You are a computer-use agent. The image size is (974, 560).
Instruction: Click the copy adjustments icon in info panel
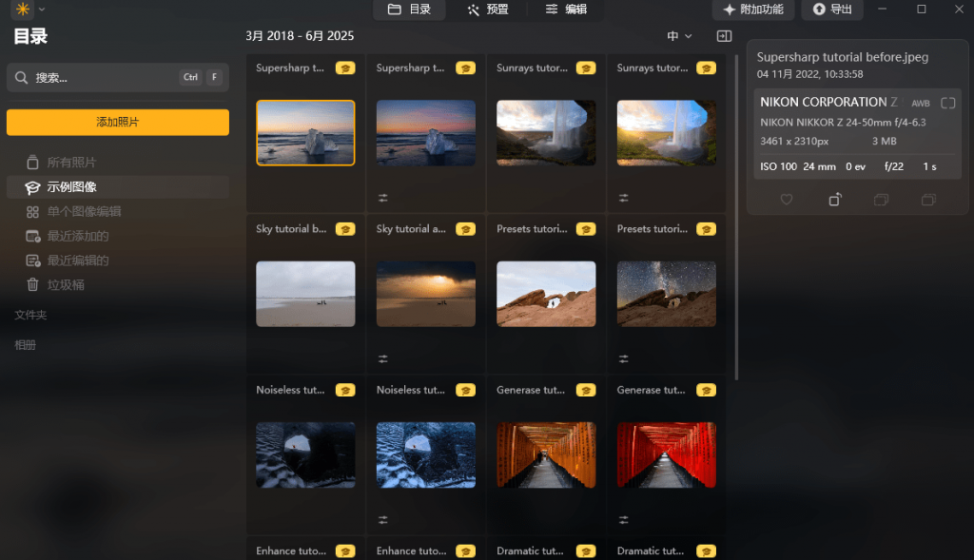pos(881,200)
